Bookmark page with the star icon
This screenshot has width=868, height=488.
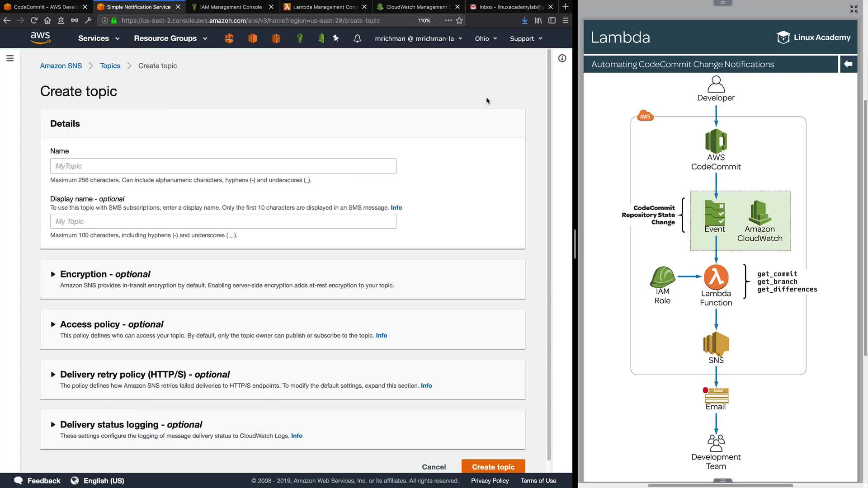(x=459, y=20)
